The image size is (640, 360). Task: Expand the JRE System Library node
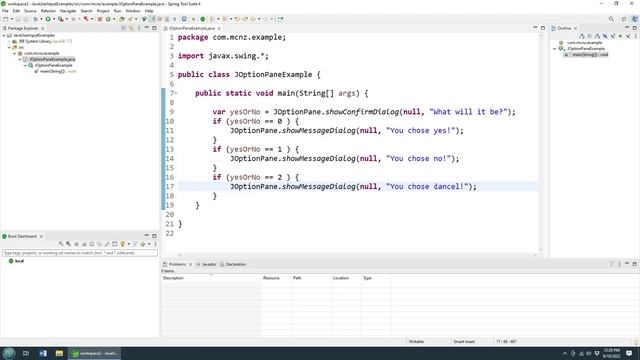(x=9, y=41)
